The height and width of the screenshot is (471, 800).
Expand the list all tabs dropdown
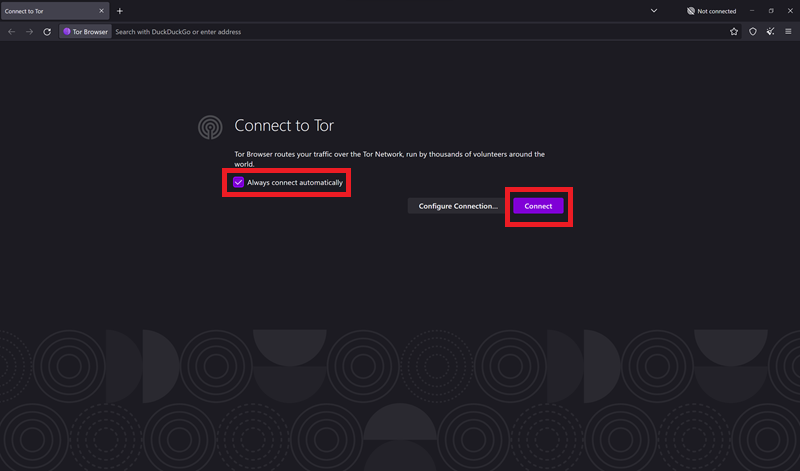654,11
